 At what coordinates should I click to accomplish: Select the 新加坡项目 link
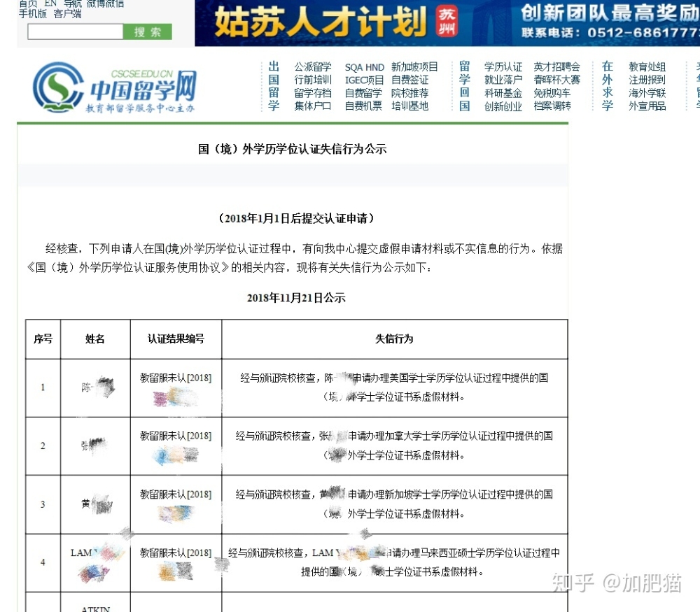414,67
